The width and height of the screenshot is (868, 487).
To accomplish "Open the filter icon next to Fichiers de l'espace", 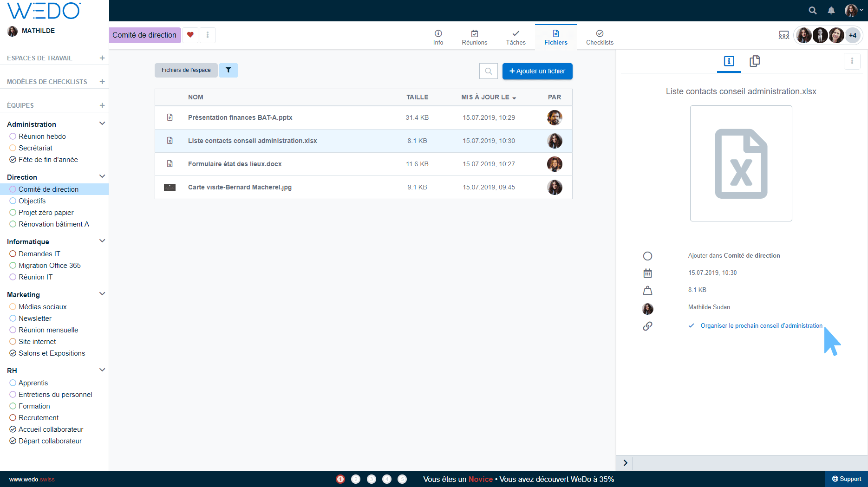I will (228, 70).
